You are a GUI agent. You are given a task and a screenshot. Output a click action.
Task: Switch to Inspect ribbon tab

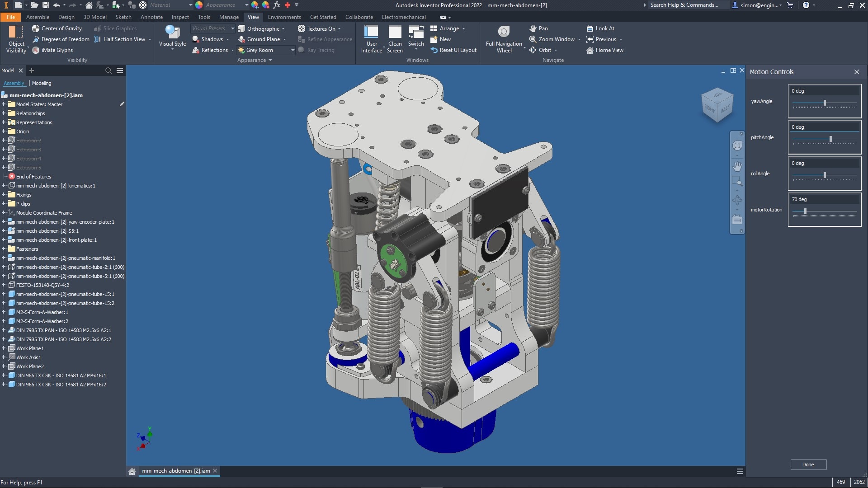pos(180,17)
